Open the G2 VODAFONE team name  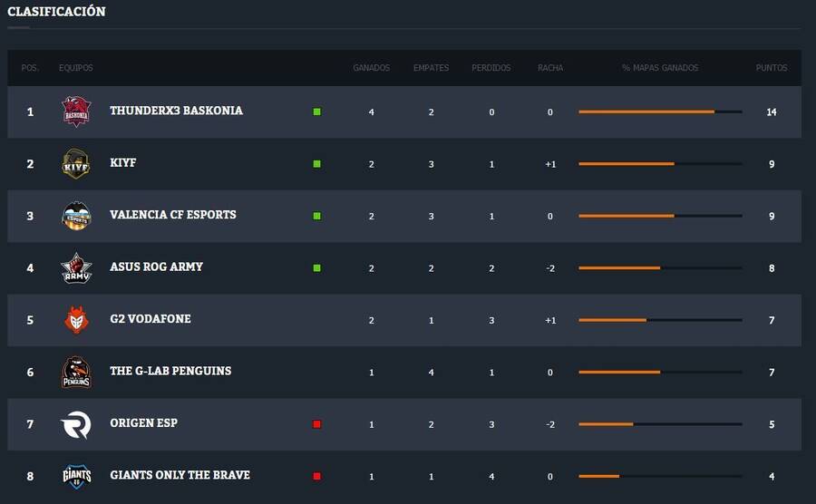click(x=151, y=318)
